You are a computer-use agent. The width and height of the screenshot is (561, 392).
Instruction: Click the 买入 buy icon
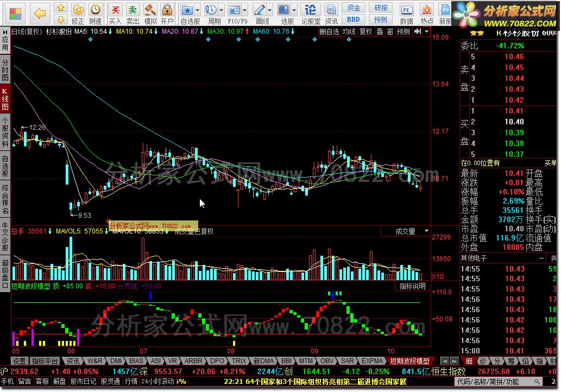click(115, 14)
